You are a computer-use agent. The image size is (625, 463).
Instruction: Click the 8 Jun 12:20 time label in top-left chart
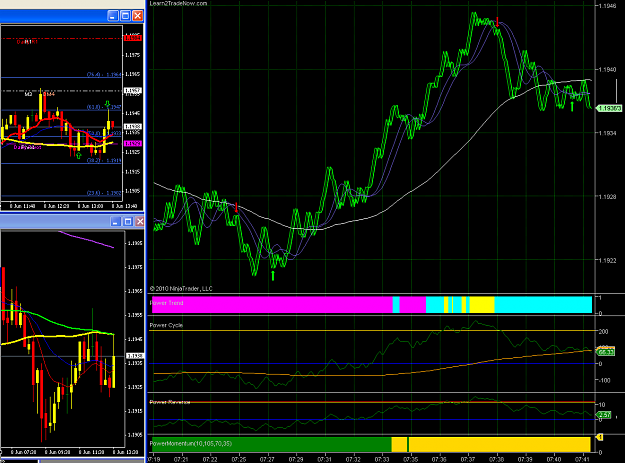point(57,206)
